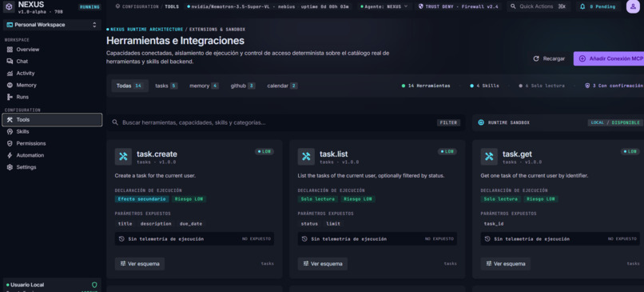Open the Agente: NEXUS dropdown
Image resolution: width=644 pixels, height=292 pixels.
(x=385, y=6)
